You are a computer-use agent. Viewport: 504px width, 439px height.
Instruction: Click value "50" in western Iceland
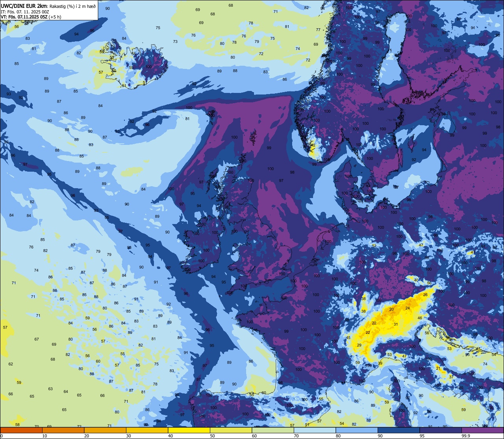(114, 71)
